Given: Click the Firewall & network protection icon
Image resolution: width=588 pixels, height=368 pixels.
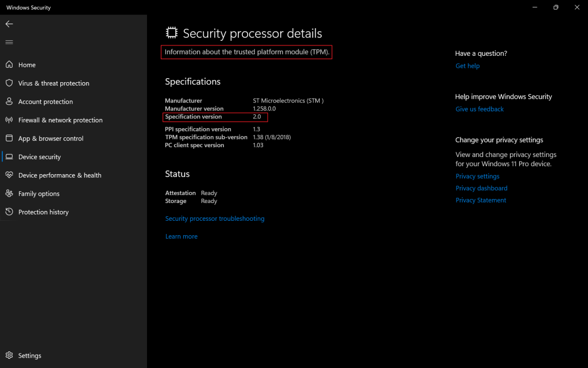Looking at the screenshot, I should 9,120.
